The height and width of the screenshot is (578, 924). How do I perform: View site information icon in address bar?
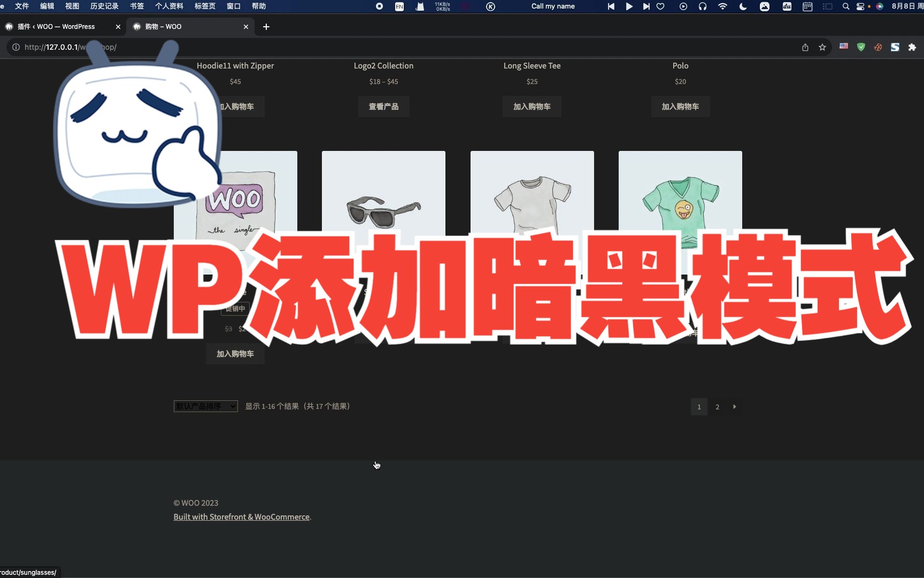[16, 47]
